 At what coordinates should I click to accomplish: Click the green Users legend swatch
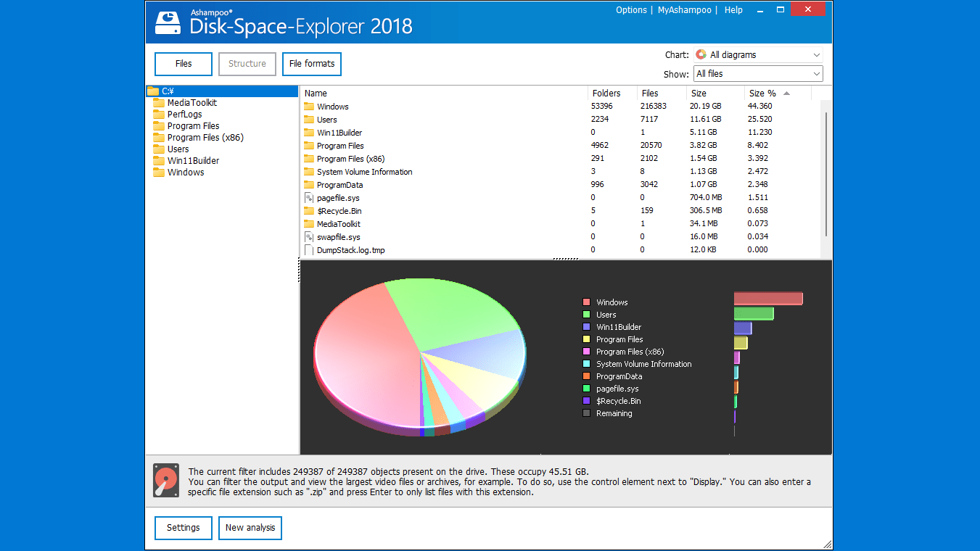pos(586,315)
